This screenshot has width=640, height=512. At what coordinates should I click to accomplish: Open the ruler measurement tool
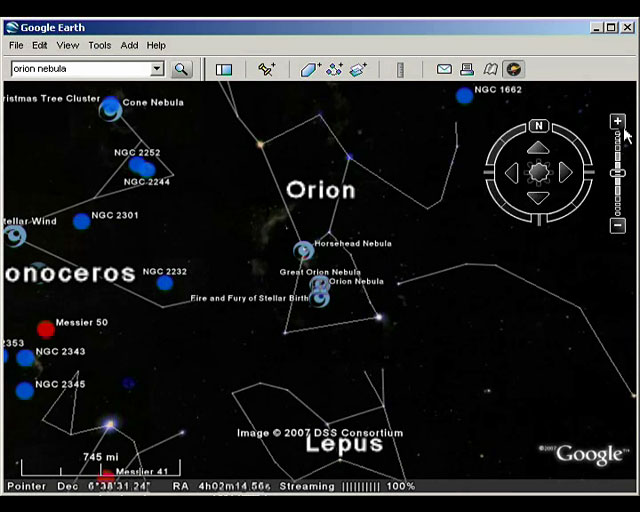point(400,70)
